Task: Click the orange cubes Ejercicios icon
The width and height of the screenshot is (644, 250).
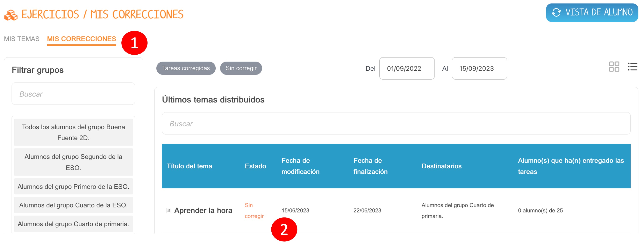Action: 11,15
